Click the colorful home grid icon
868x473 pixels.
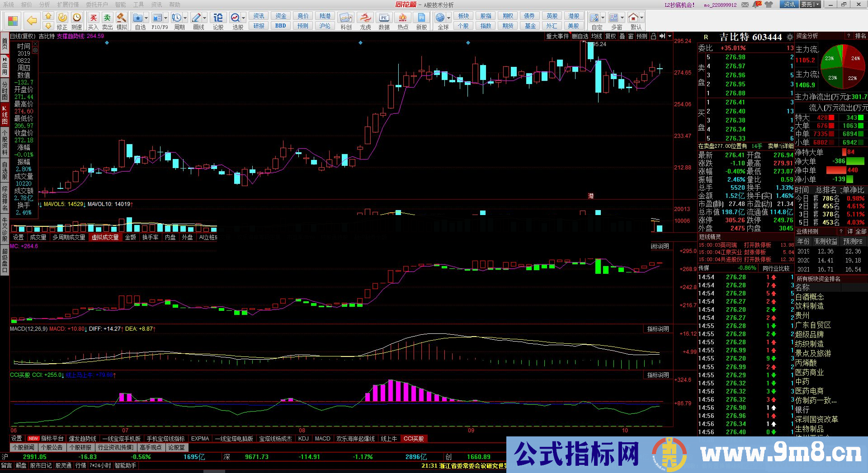pos(13,21)
